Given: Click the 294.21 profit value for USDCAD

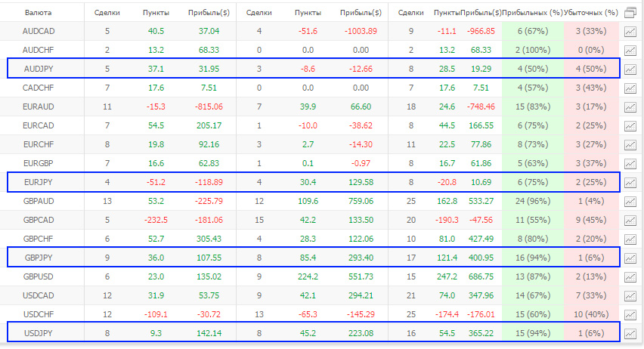Looking at the screenshot, I should [x=361, y=295].
